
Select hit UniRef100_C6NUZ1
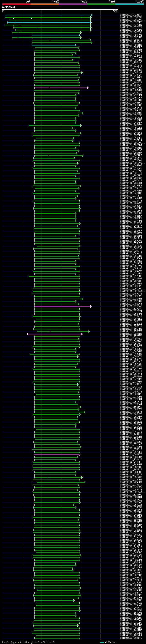click(x=131, y=110)
